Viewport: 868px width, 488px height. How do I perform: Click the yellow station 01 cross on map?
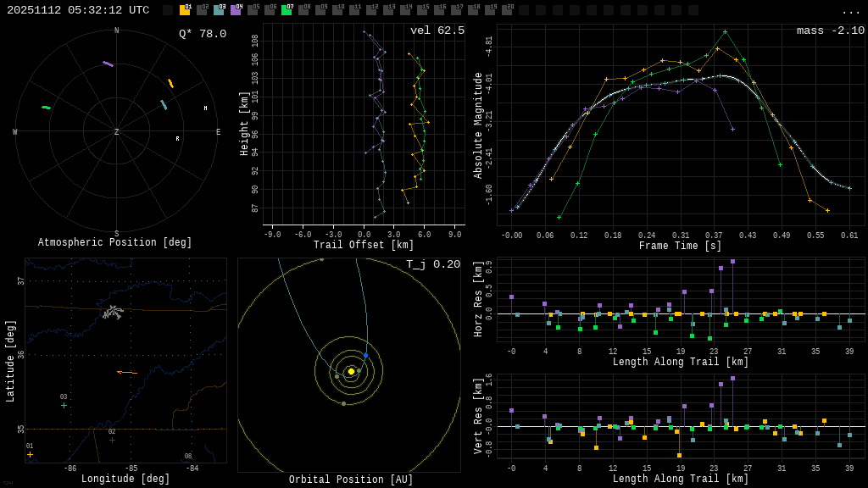pos(30,454)
